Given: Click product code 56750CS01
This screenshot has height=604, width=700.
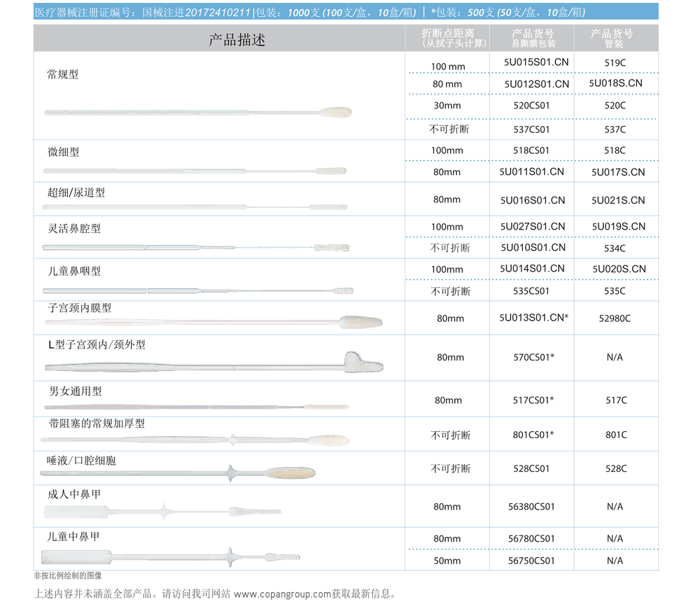Looking at the screenshot, I should coord(531,561).
